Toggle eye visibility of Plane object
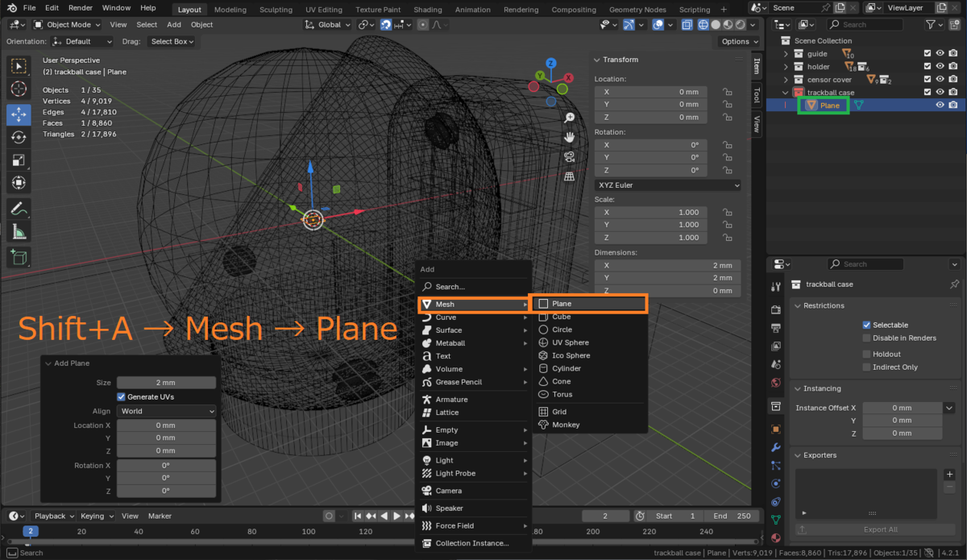The image size is (967, 560). point(940,106)
